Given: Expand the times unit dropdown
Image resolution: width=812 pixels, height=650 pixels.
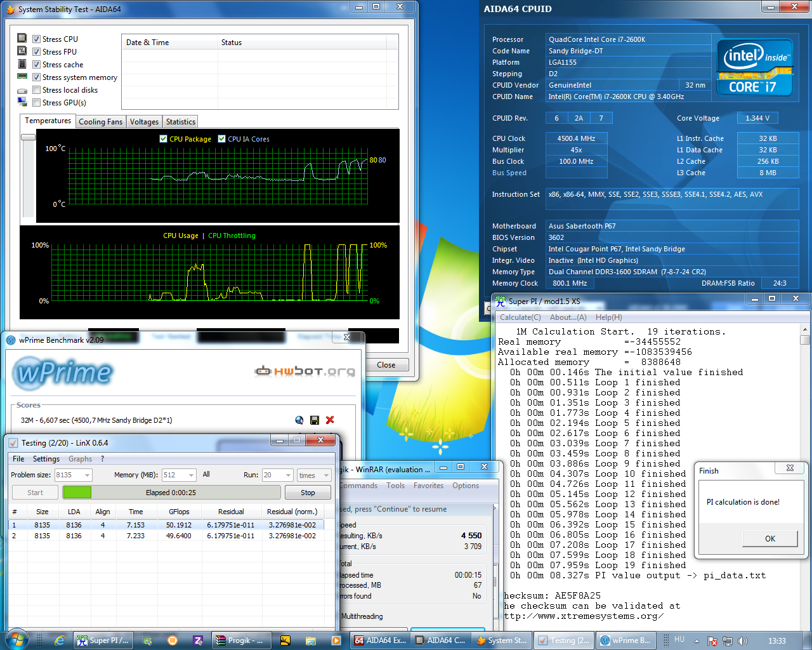Looking at the screenshot, I should coord(326,475).
